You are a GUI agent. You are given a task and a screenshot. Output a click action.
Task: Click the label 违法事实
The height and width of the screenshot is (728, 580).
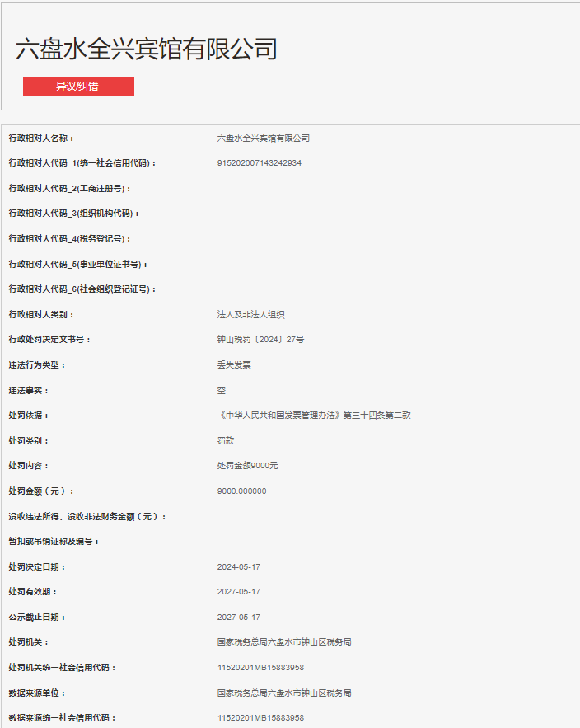point(28,391)
